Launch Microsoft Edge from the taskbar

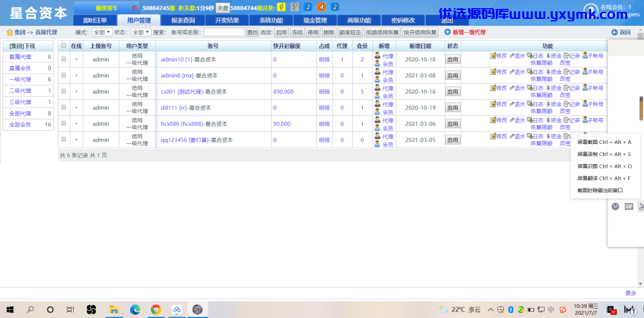pyautogui.click(x=135, y=309)
